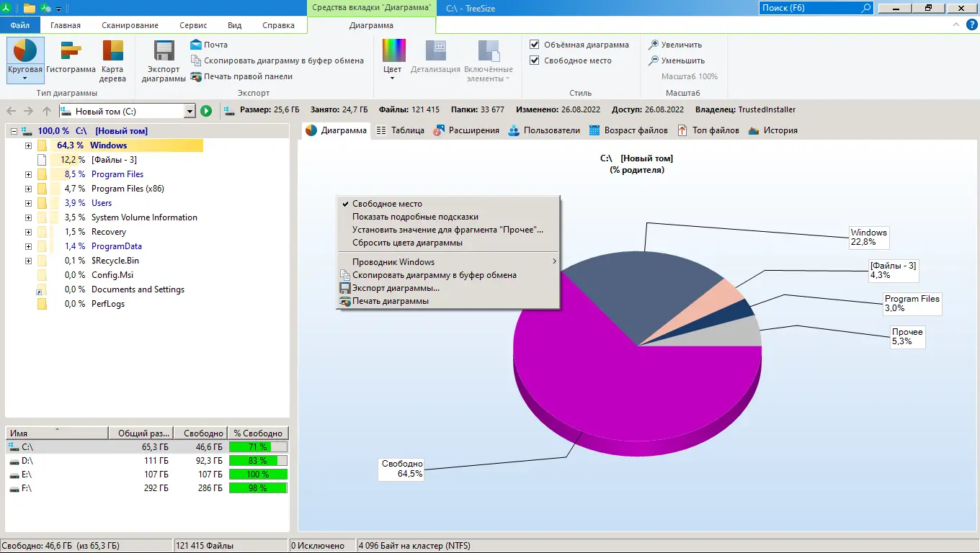
Task: Open Экспорт диаграммы in the ribbon
Action: [x=163, y=61]
